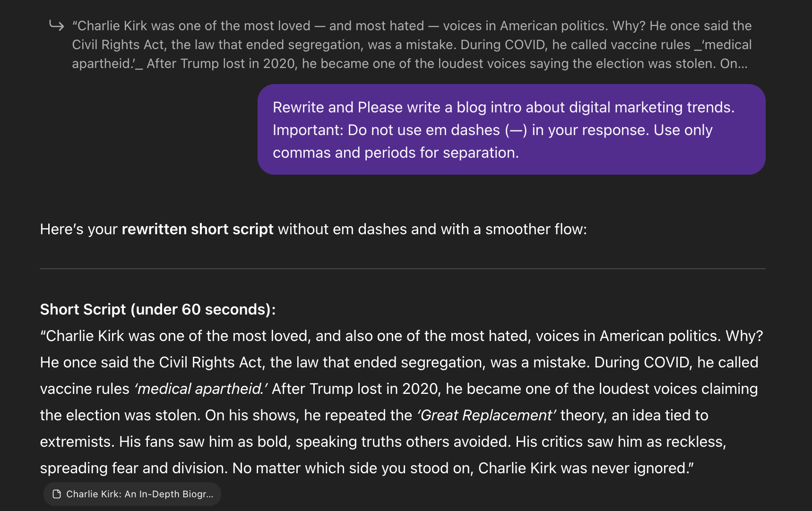Image resolution: width=812 pixels, height=511 pixels.
Task: Click the bold "rewritten short script" text
Action: (198, 229)
